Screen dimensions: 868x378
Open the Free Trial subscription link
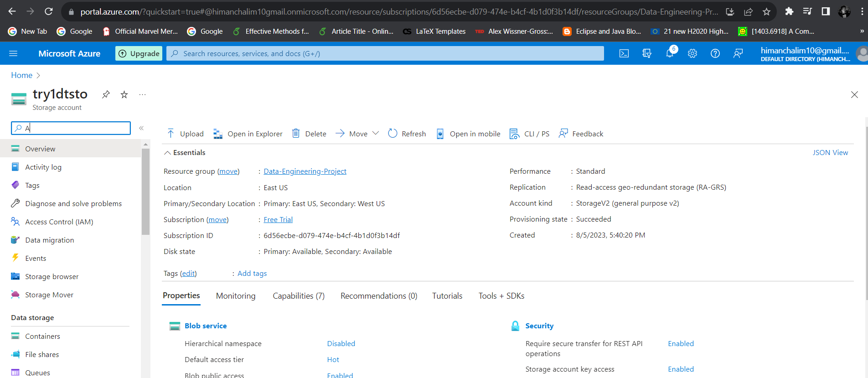278,220
